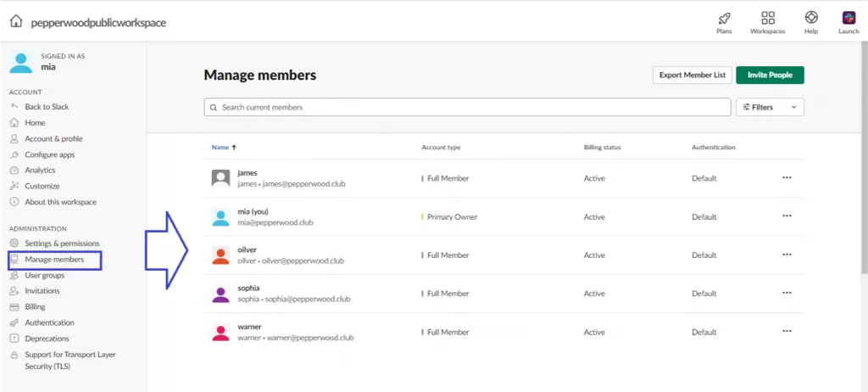This screenshot has width=868, height=392.
Task: Go to Back to Slack
Action: pyautogui.click(x=47, y=106)
